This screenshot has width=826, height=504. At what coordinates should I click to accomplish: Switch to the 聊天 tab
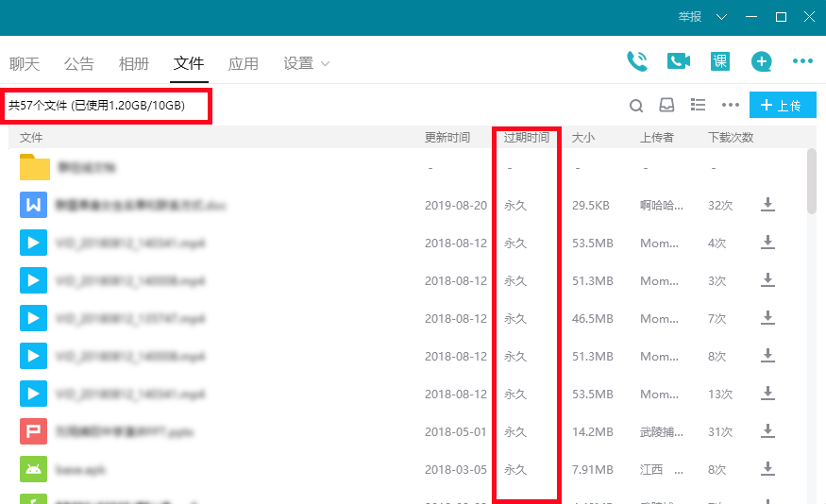(x=25, y=63)
